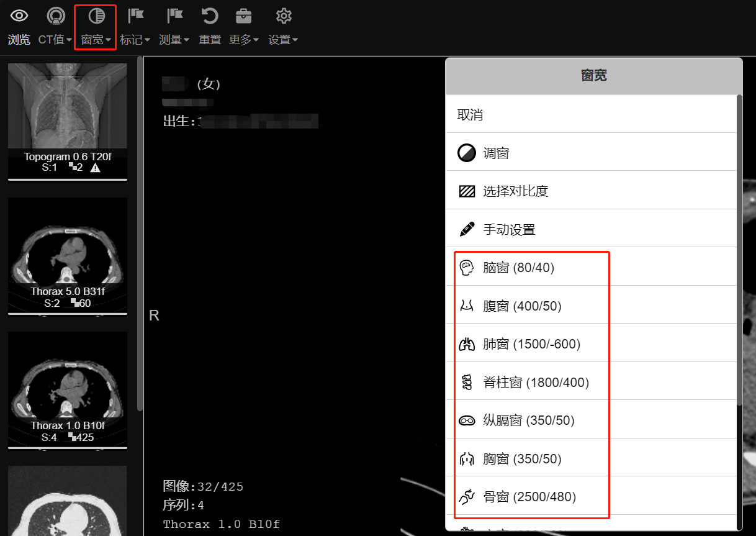Select 纵膈窗 (350/50) preset

tap(591, 420)
